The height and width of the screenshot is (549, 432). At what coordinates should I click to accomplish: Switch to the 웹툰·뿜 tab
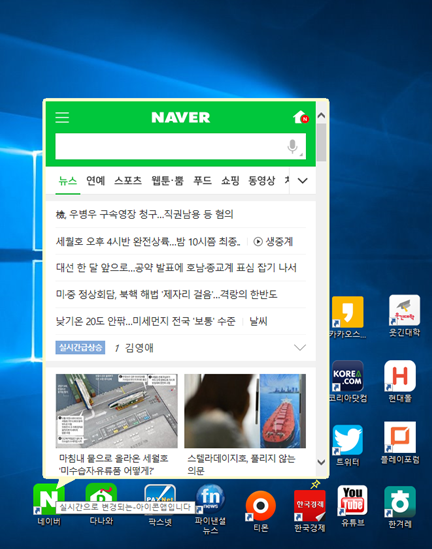[x=167, y=181]
